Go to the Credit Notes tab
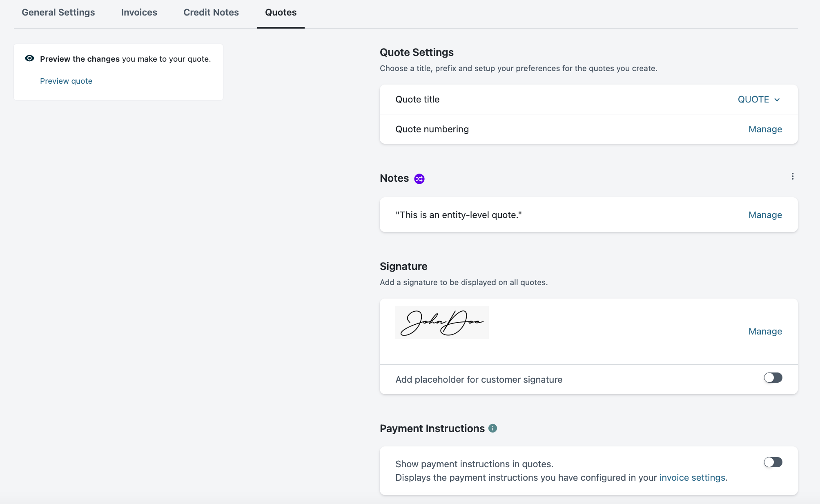This screenshot has height=504, width=820. (x=211, y=13)
